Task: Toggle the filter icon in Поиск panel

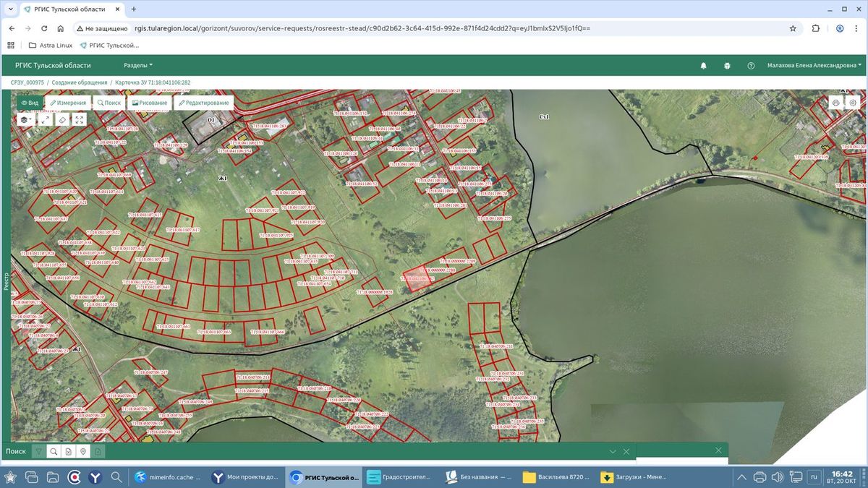Action: click(x=39, y=451)
